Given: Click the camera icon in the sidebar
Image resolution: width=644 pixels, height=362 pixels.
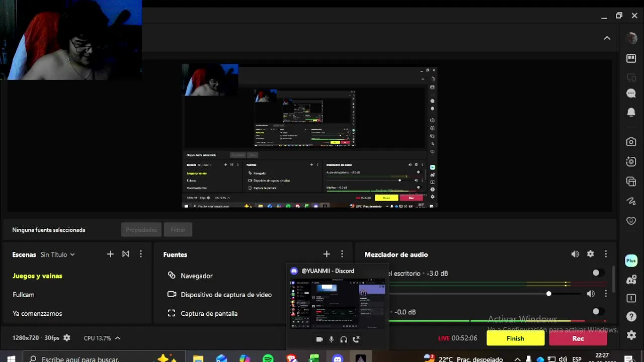Looking at the screenshot, I should point(631,142).
